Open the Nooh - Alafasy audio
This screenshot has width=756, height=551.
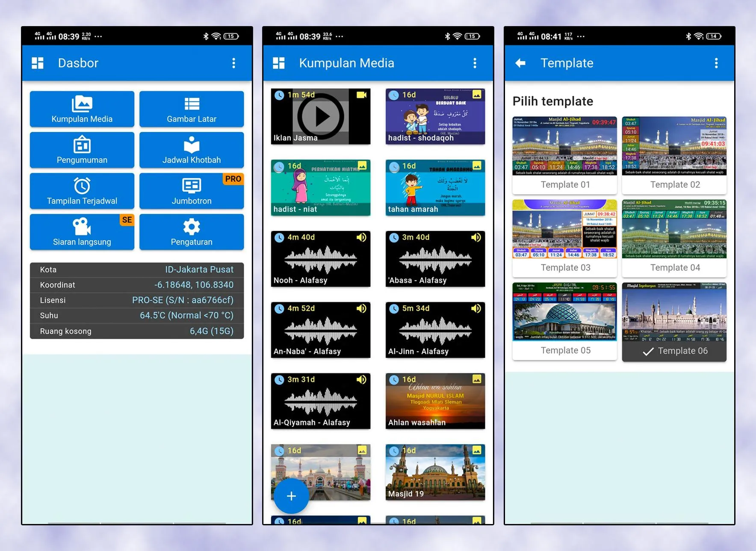pos(321,259)
